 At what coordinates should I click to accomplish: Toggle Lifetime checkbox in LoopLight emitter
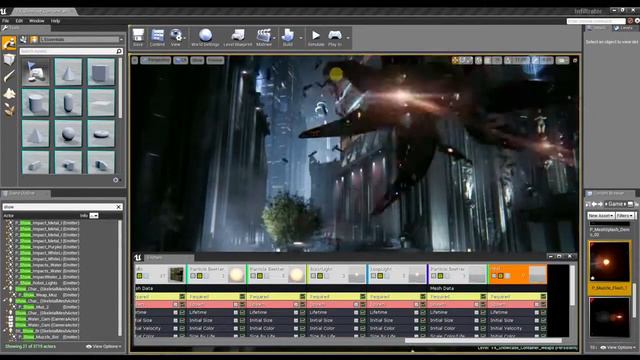423,313
